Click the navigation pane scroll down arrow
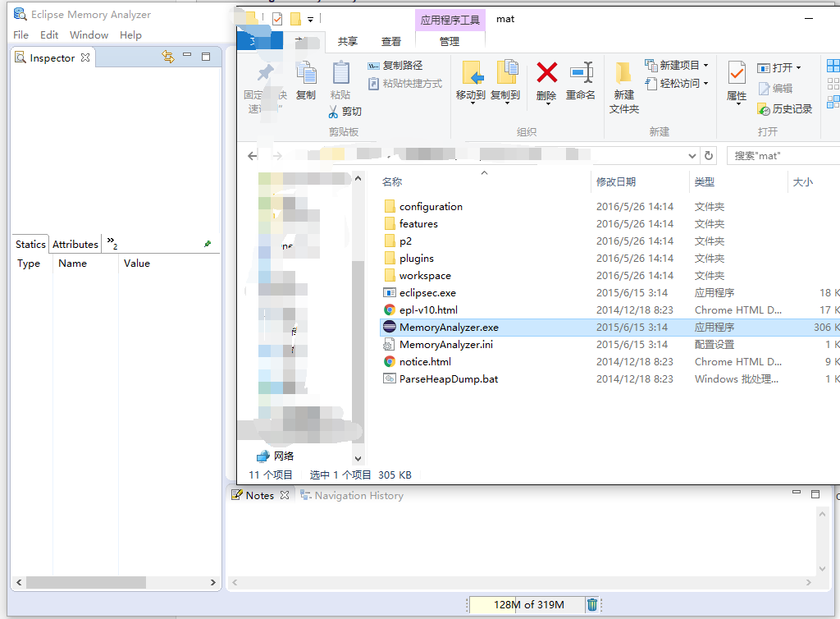 click(358, 459)
